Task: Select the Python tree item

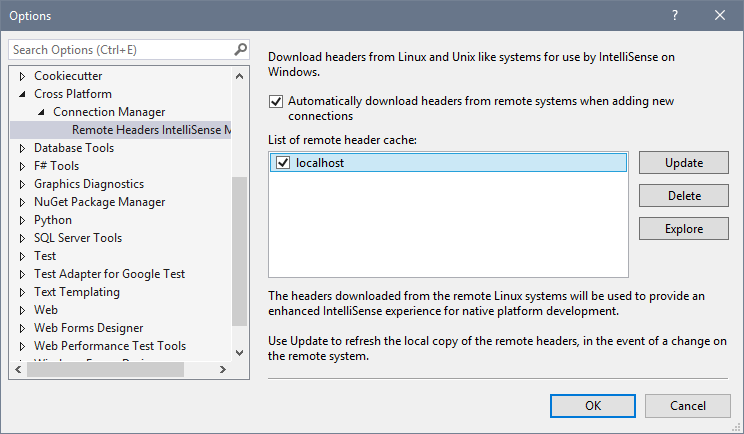Action: pos(53,220)
